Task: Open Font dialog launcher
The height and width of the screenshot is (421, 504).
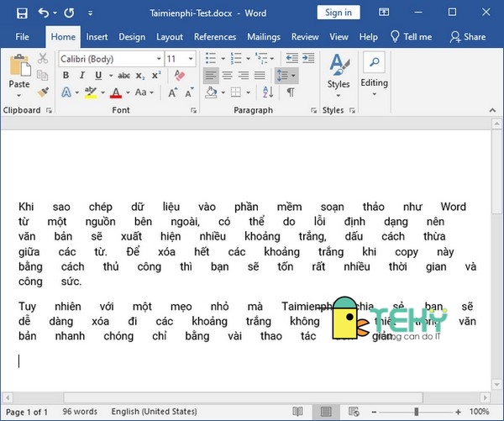Action: coord(193,110)
